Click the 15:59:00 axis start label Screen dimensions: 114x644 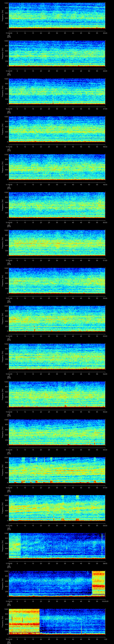9,601
